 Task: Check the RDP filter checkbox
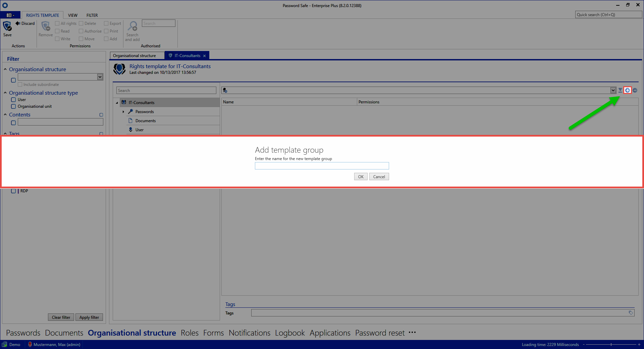tap(13, 191)
